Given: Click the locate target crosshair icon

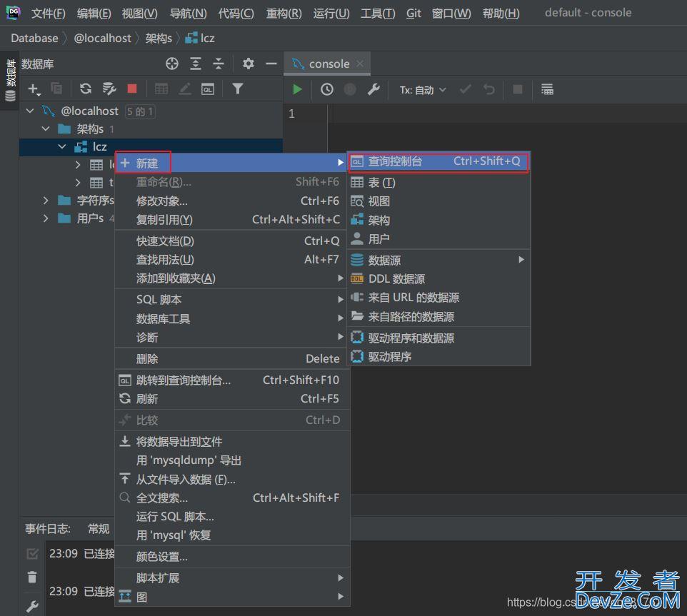Looking at the screenshot, I should 172,64.
